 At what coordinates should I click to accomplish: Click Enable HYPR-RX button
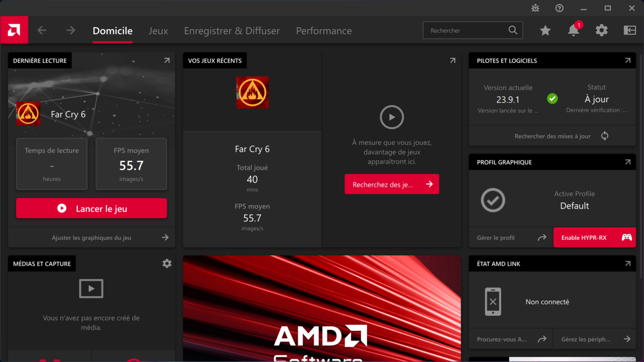tap(595, 238)
